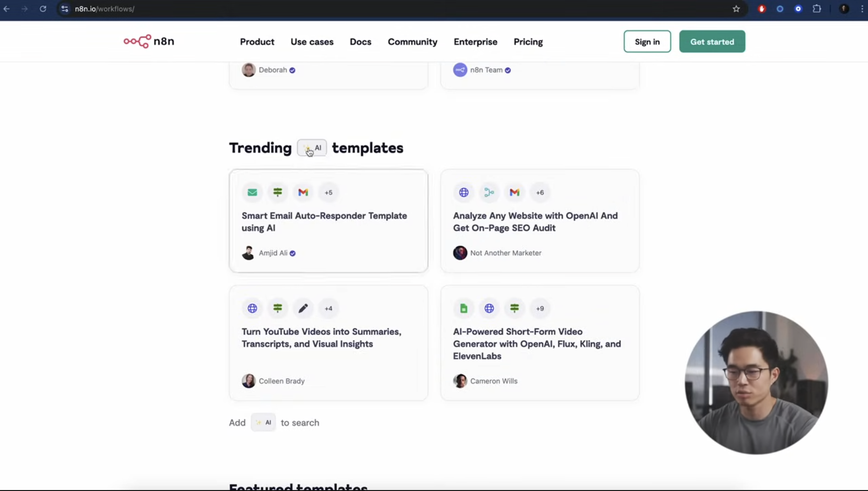Click Google Sheets icon on Video Generator card
The height and width of the screenshot is (491, 868).
[464, 309]
